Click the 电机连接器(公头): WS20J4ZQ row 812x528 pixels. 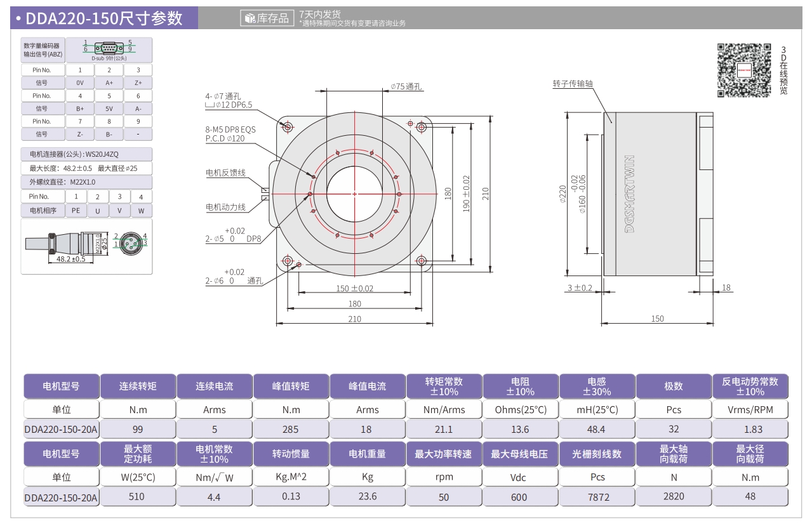87,154
